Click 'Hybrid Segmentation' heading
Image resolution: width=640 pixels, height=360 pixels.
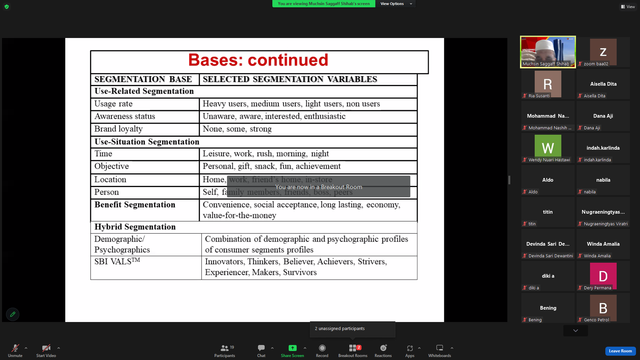tap(135, 227)
